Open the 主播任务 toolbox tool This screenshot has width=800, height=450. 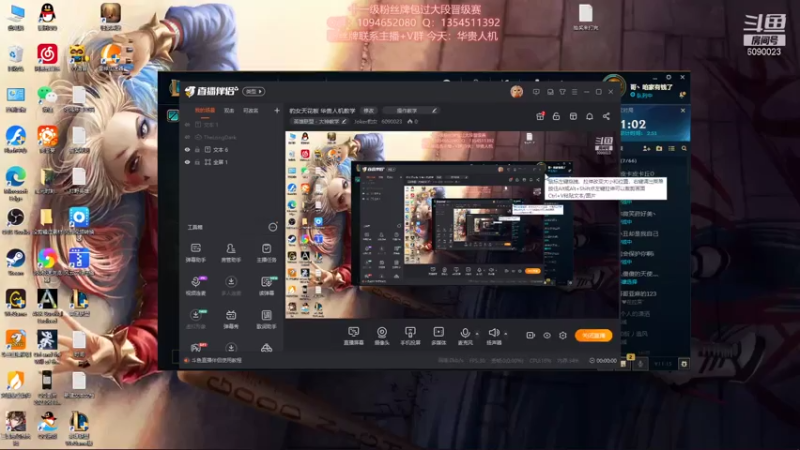tap(266, 252)
